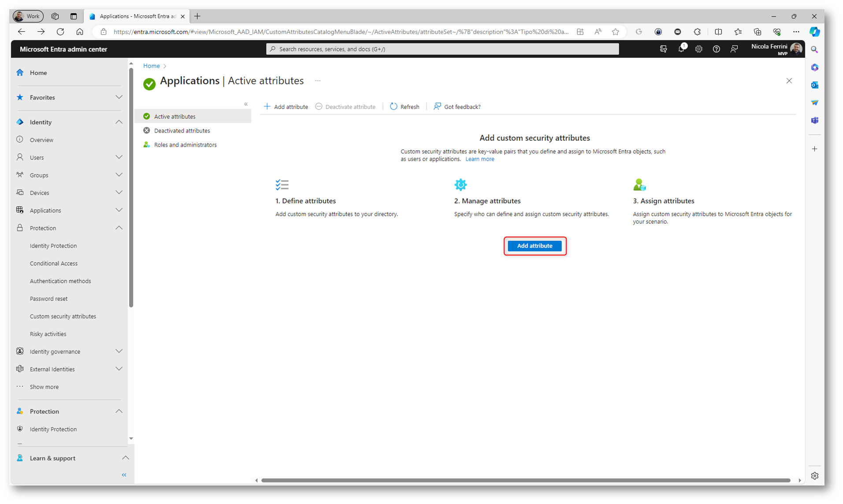Click the Refresh toolbar button
This screenshot has height=504, width=843.
pyautogui.click(x=405, y=107)
